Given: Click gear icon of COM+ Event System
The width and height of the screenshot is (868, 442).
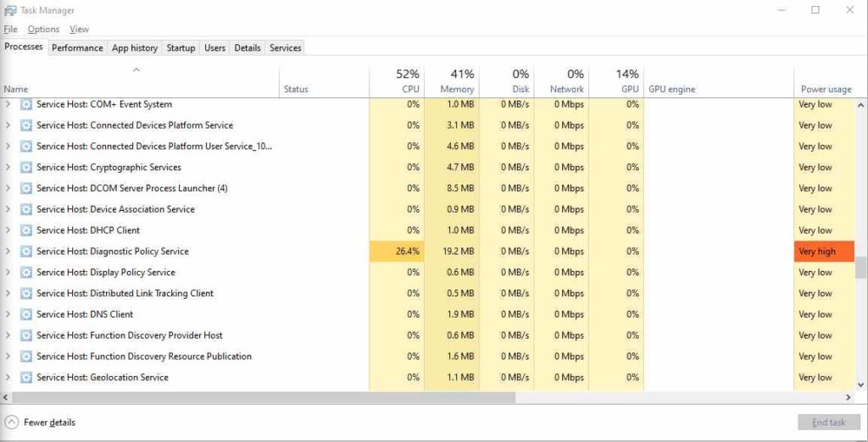Looking at the screenshot, I should click(26, 104).
